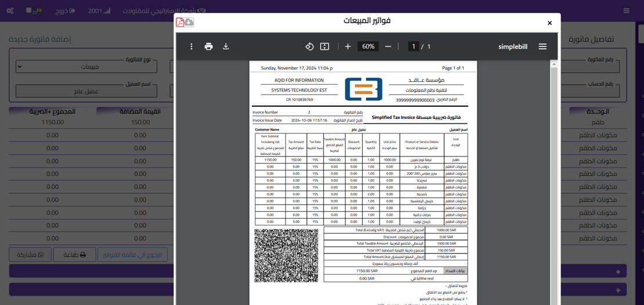Zoom out of the PDF
This screenshot has height=305, width=644.
pos(388,46)
